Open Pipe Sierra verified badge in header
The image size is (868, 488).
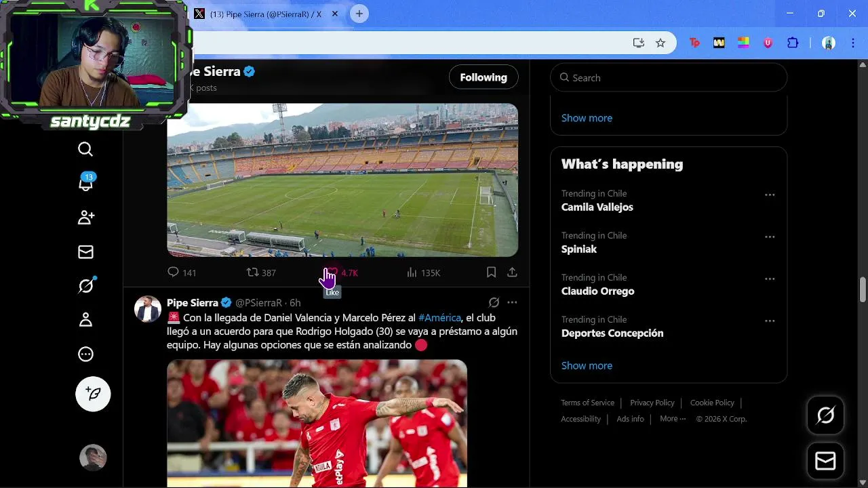tap(250, 71)
